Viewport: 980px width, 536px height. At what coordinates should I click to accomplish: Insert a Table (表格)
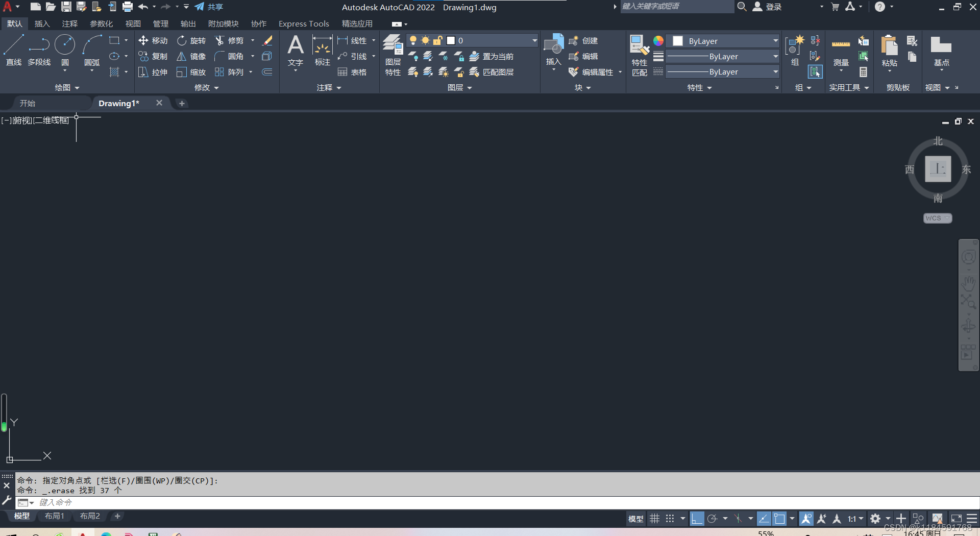pos(351,72)
